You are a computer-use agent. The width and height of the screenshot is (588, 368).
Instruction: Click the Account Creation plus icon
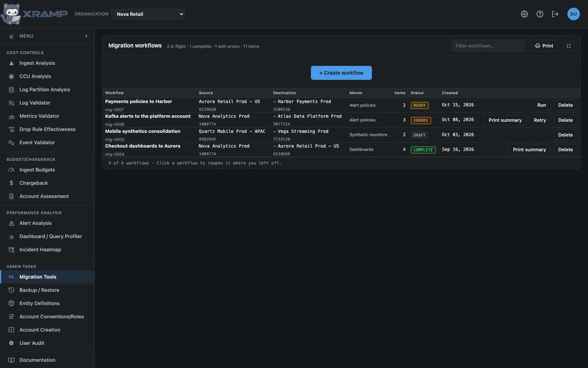(11, 330)
